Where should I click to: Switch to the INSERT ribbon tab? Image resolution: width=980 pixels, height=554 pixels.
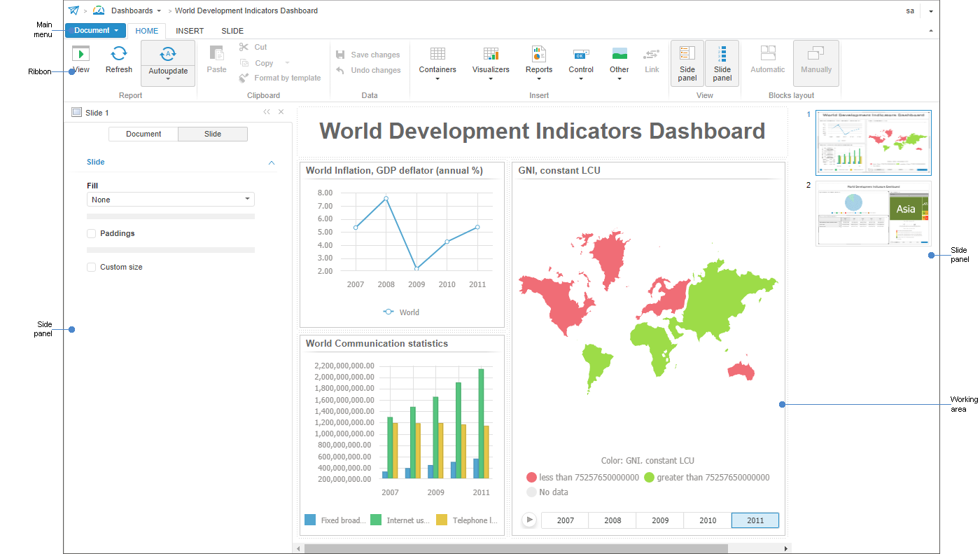pyautogui.click(x=189, y=31)
